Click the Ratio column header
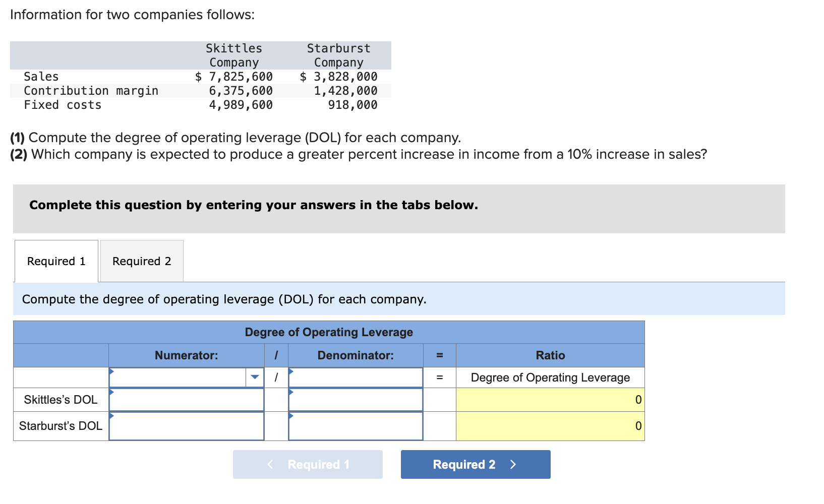Screen dimensions: 824x504 tap(550, 355)
